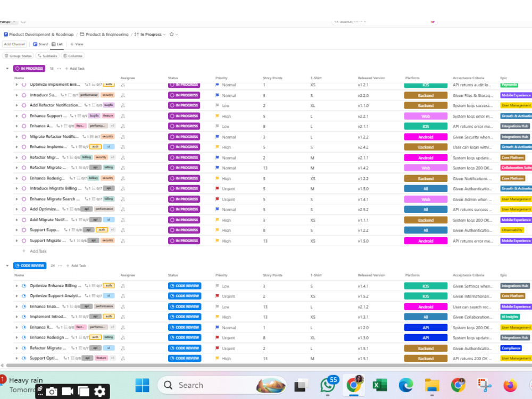
Task: Sort by the Priority column header
Action: [221, 78]
